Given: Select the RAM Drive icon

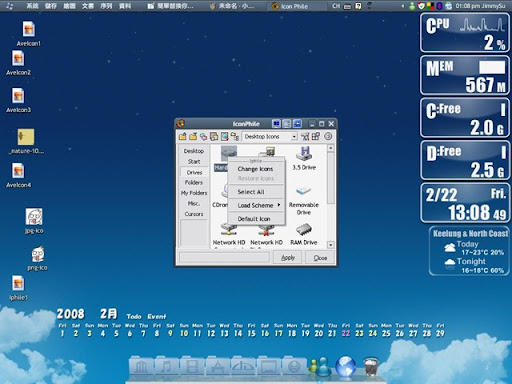Looking at the screenshot, I should (304, 234).
